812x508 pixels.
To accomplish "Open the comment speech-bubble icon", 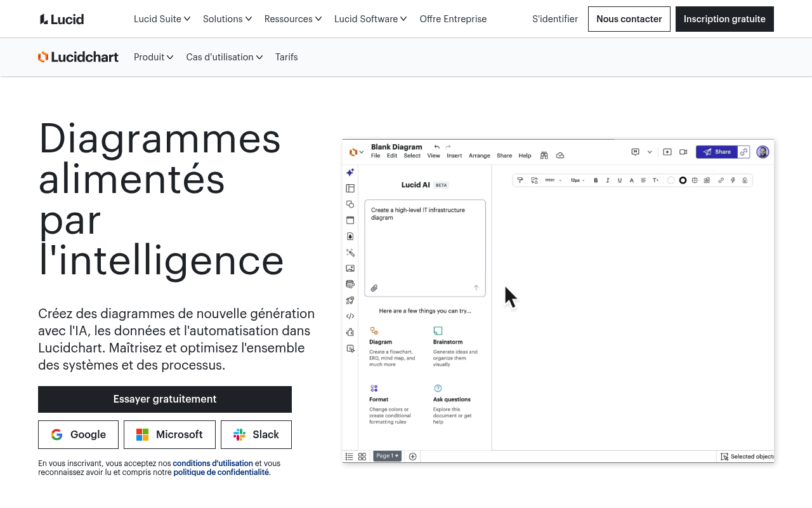I will (635, 152).
